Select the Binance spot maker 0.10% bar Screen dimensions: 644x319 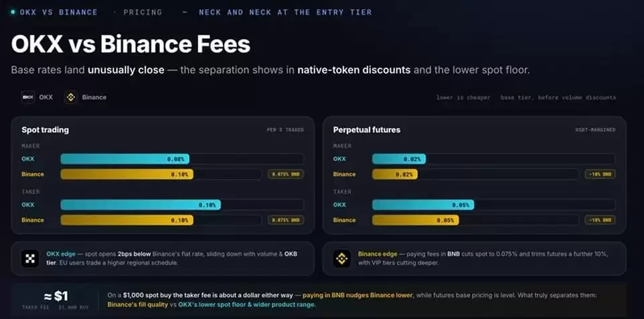pyautogui.click(x=127, y=174)
